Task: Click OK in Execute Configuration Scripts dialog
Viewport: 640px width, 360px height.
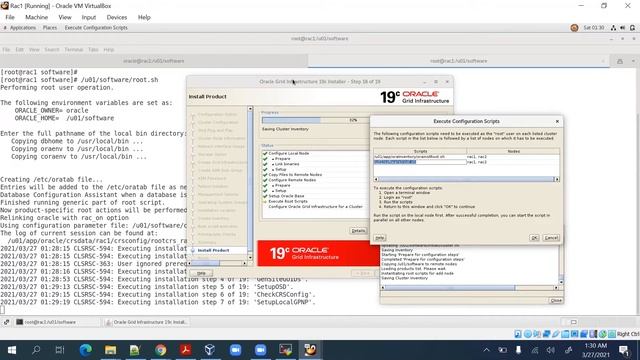Action: pos(534,238)
